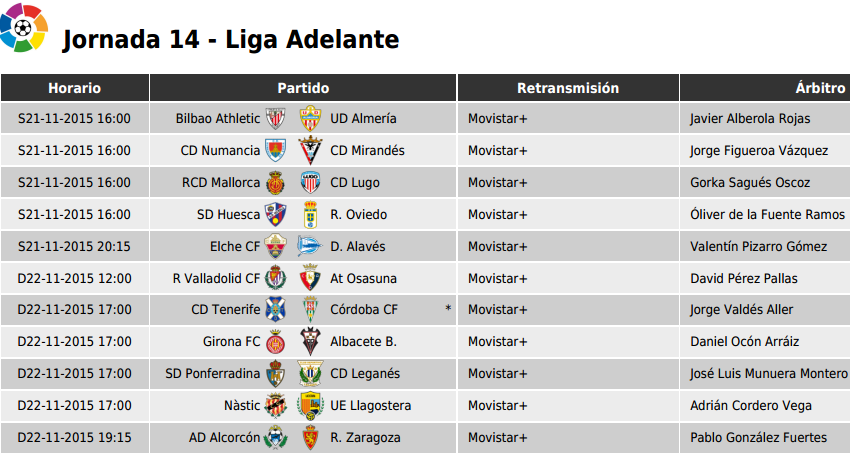Select the Horario column header
The image size is (850, 454).
(75, 88)
